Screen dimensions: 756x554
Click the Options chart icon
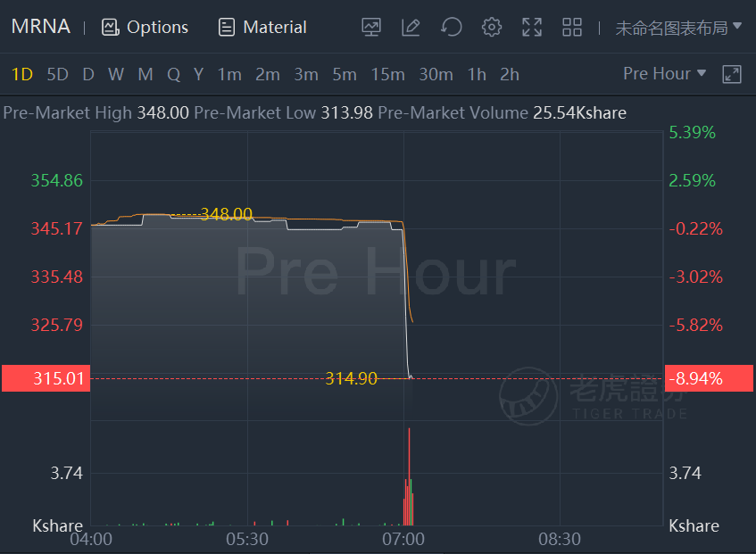point(145,27)
